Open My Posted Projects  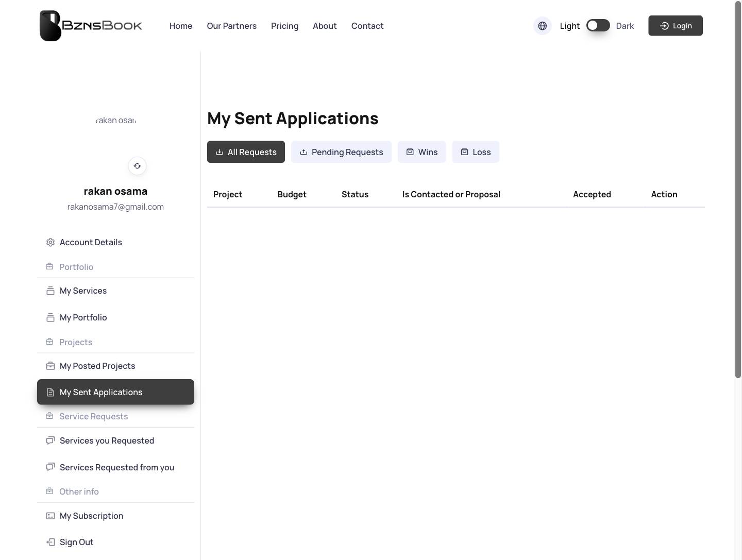coord(115,366)
